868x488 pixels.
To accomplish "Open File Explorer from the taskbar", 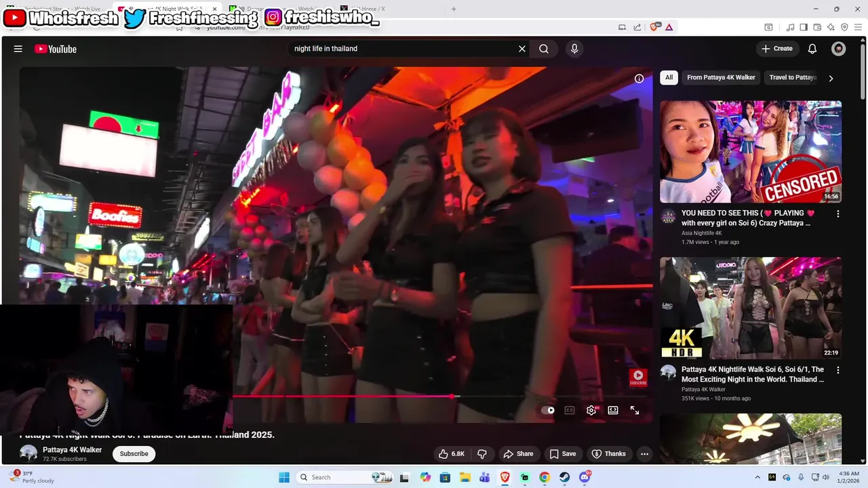I will (x=465, y=477).
